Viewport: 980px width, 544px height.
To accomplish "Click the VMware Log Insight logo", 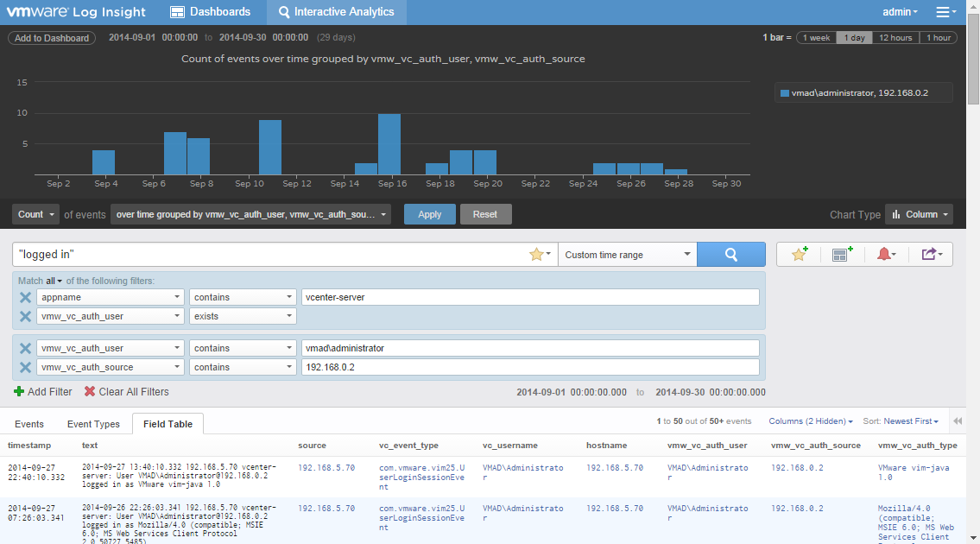I will 76,12.
